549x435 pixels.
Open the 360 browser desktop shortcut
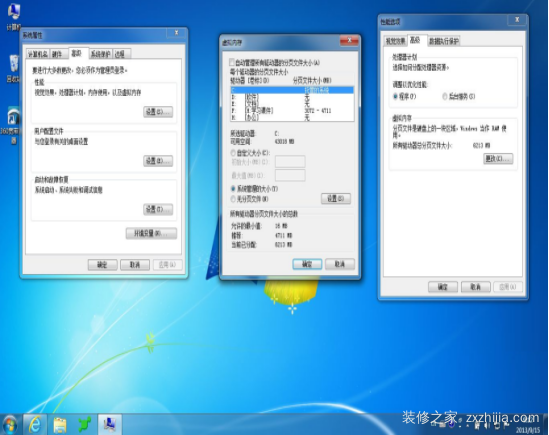[13, 125]
